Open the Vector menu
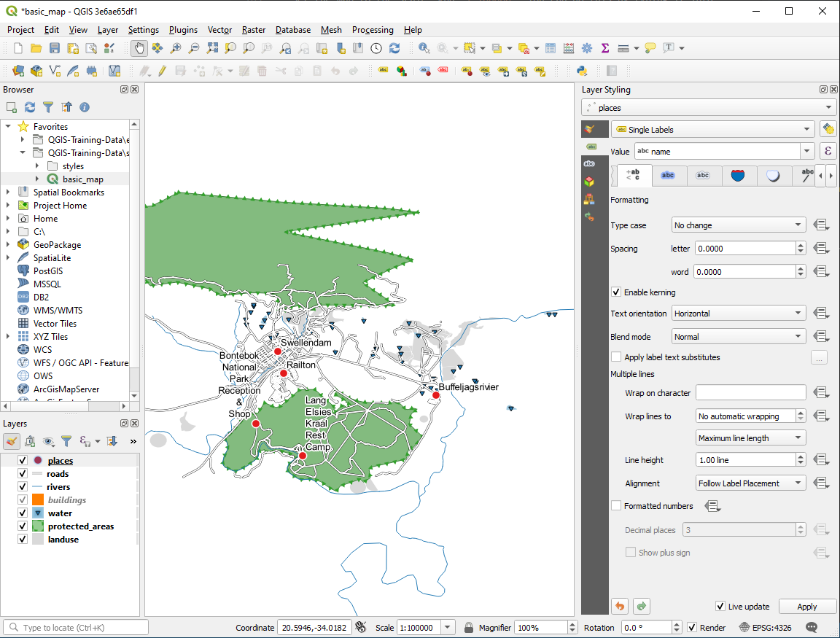Screen dimensions: 840x638 [x=219, y=30]
